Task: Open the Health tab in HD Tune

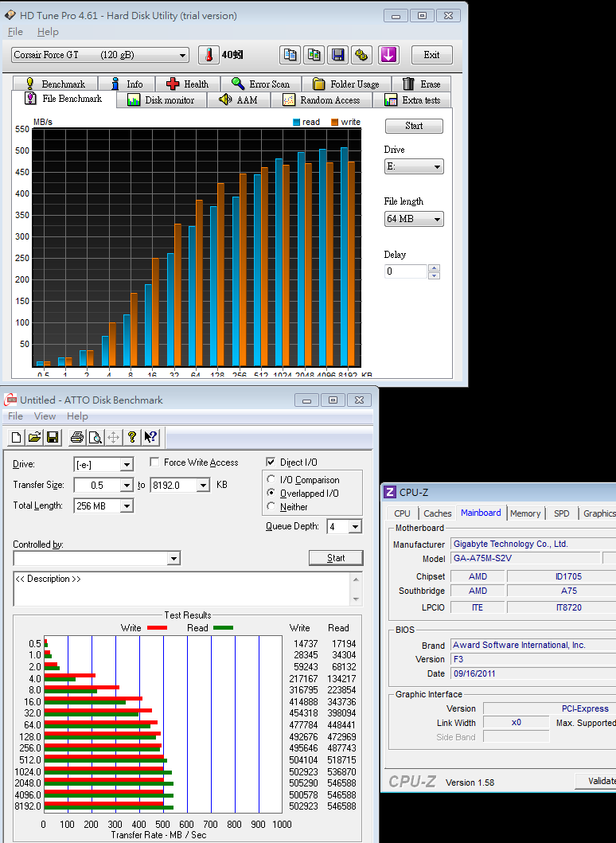Action: (x=188, y=84)
